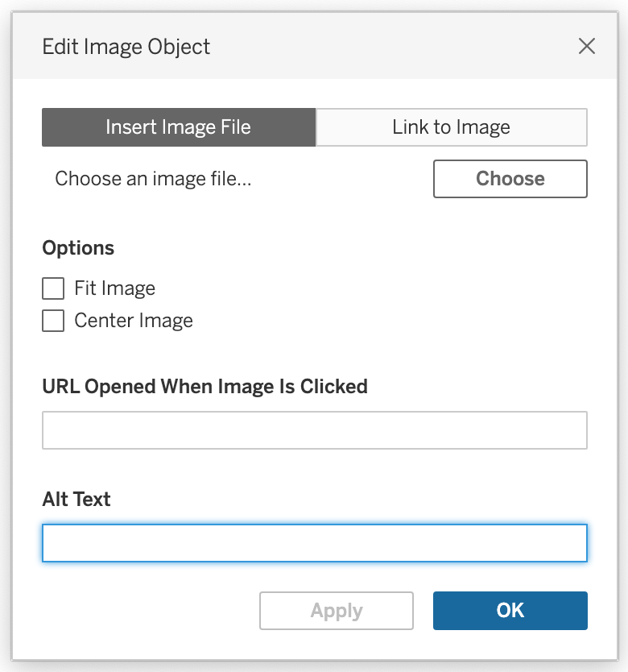Focus the URL Opened When Clicked field
The height and width of the screenshot is (672, 628).
click(x=314, y=430)
